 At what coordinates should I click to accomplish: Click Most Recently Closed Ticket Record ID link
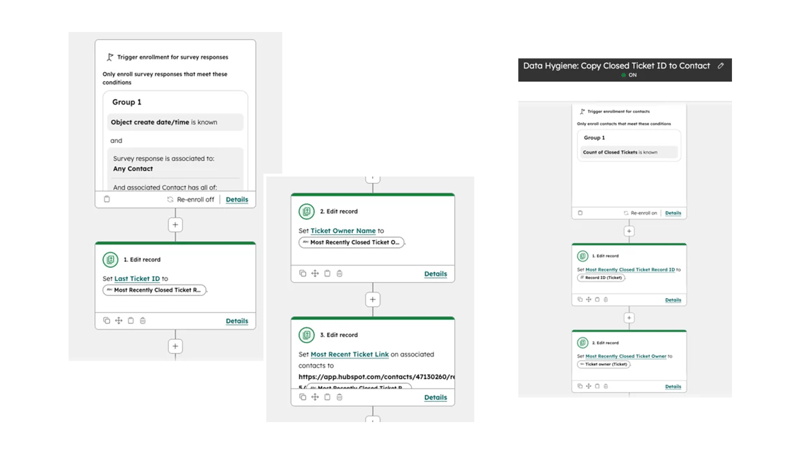tap(630, 269)
